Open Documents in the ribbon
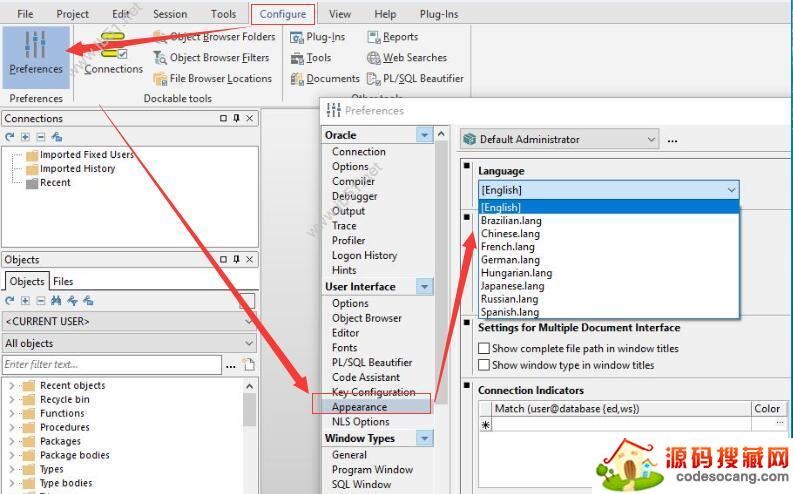 click(x=325, y=79)
